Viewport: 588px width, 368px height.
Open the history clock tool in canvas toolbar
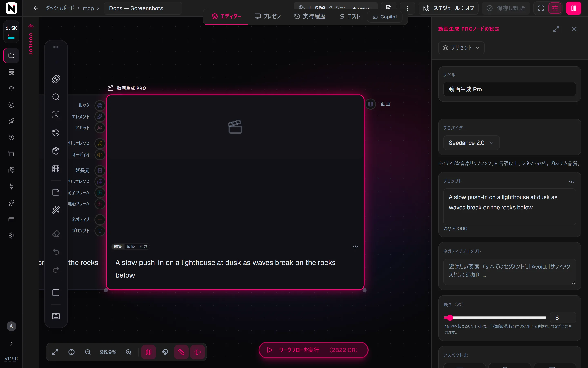click(56, 133)
